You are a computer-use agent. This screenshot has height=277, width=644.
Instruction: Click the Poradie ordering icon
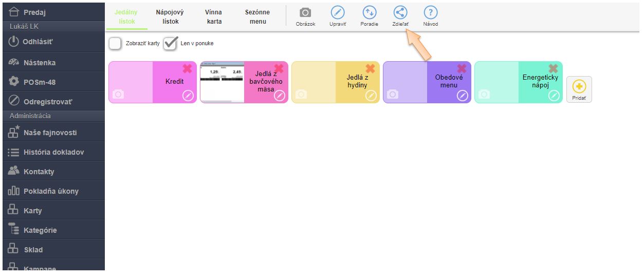369,13
